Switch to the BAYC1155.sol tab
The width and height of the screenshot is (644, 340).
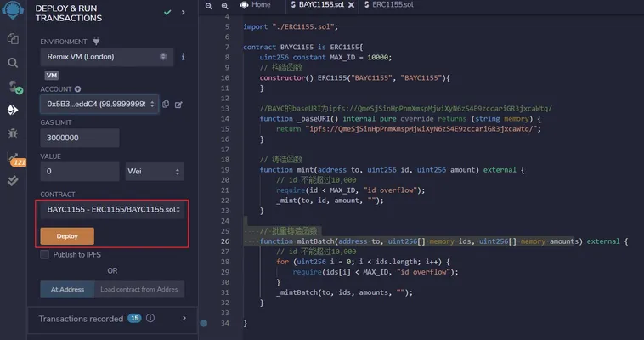coord(322,5)
